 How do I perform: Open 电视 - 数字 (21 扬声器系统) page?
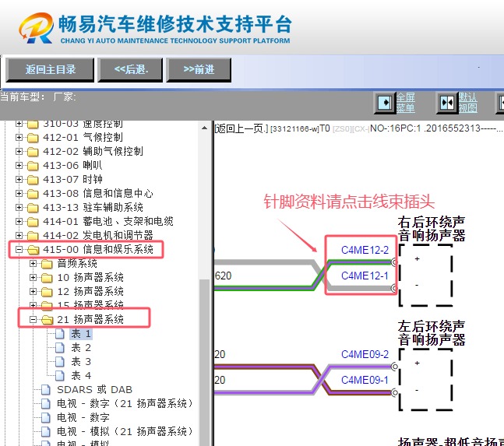(125, 404)
